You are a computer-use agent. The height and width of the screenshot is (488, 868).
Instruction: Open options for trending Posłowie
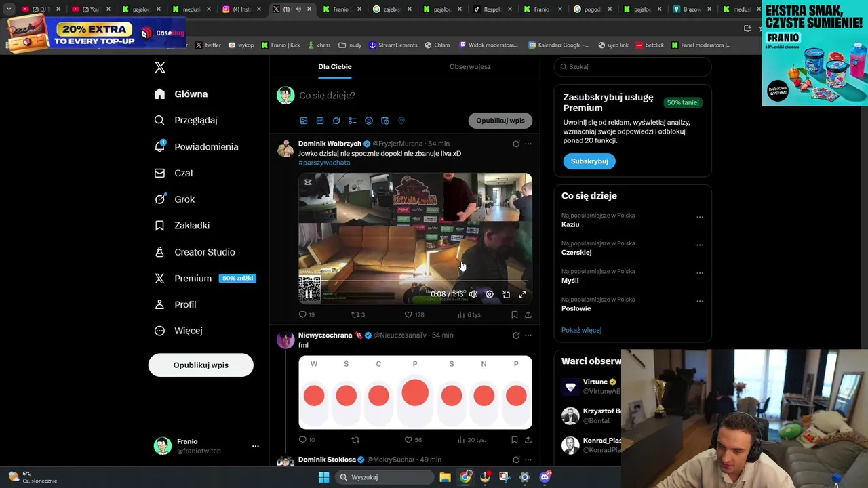[x=700, y=301]
